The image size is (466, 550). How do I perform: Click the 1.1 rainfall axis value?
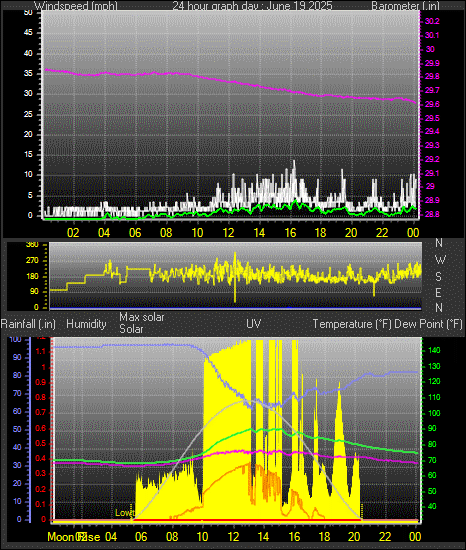[41, 351]
